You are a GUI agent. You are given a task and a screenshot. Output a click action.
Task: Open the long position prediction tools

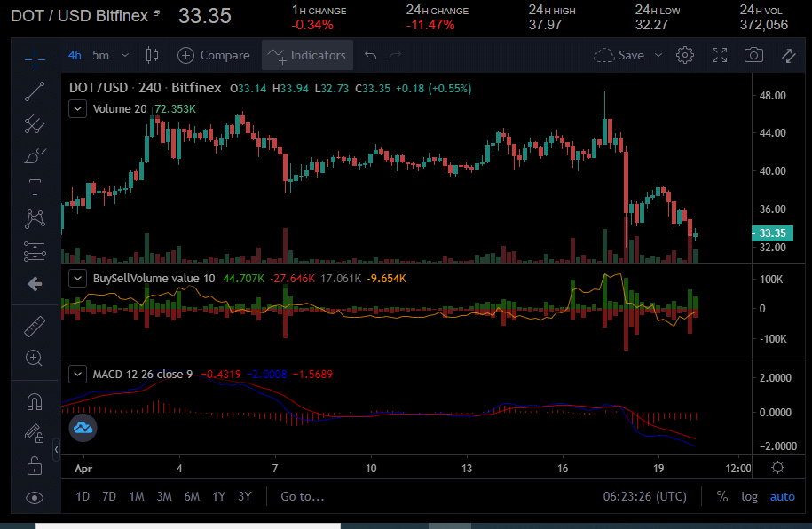click(x=35, y=251)
